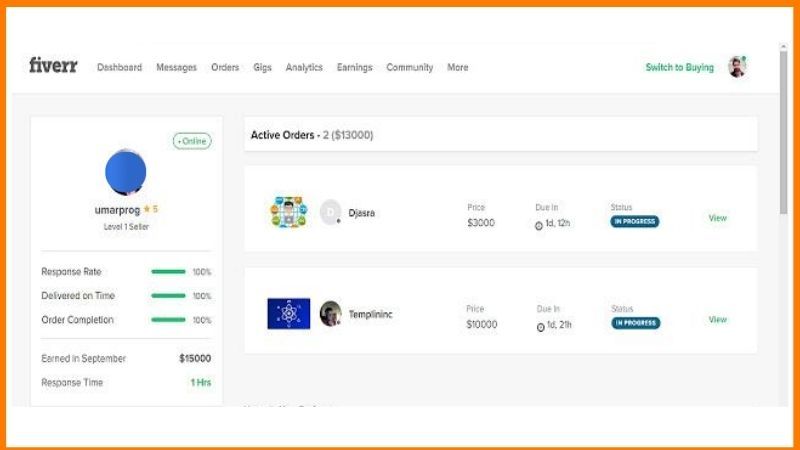Viewport: 800px width, 450px height.
Task: Click the Level 1 Seller label
Action: click(126, 227)
